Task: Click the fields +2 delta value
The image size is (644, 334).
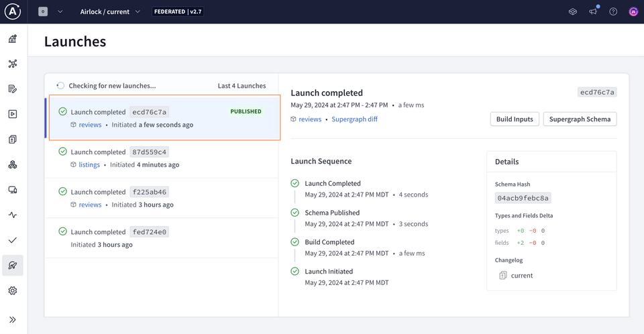Action: click(521, 242)
